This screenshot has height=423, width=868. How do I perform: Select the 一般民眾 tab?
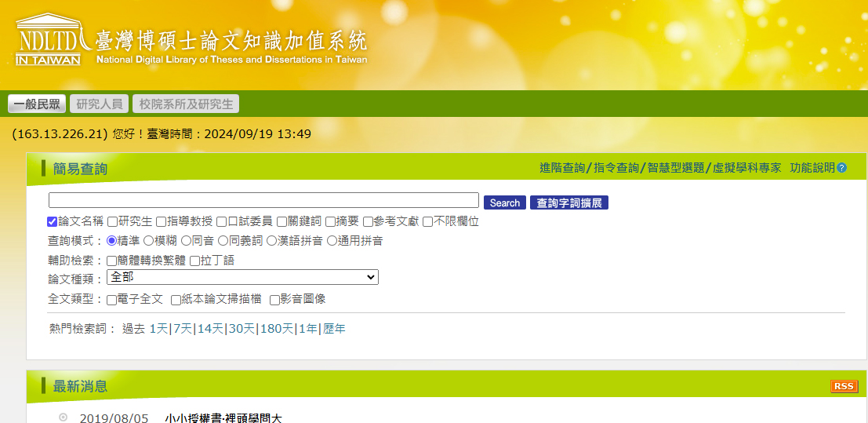point(37,104)
